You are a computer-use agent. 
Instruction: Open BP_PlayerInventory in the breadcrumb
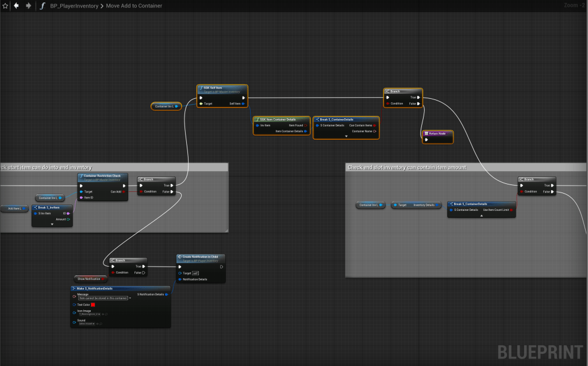point(74,6)
